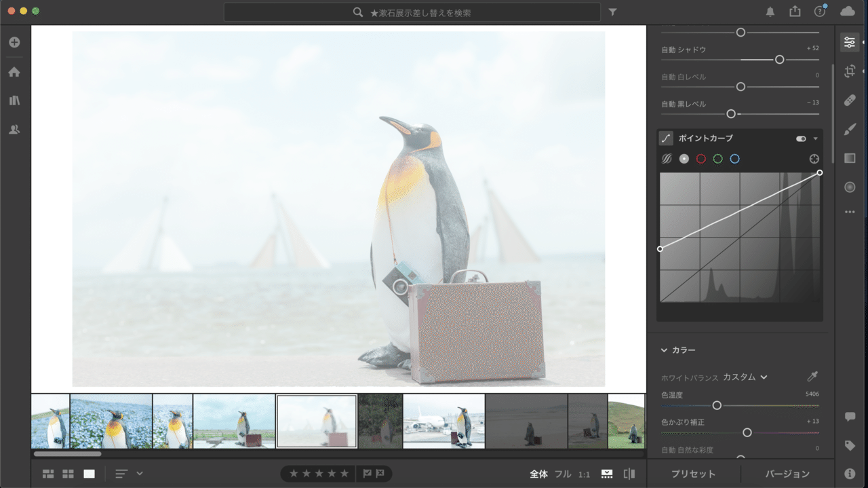Select the blue flower field penguin thumbnail

[x=111, y=421]
